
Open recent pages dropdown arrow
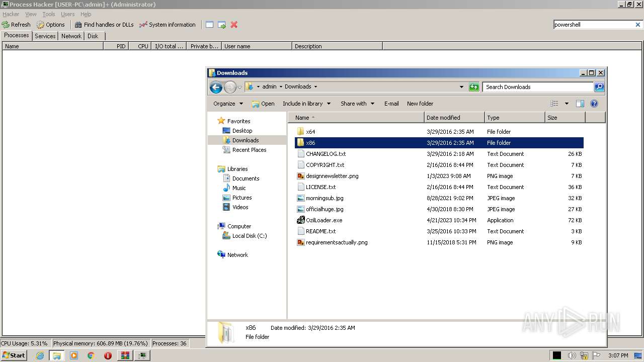click(x=240, y=87)
